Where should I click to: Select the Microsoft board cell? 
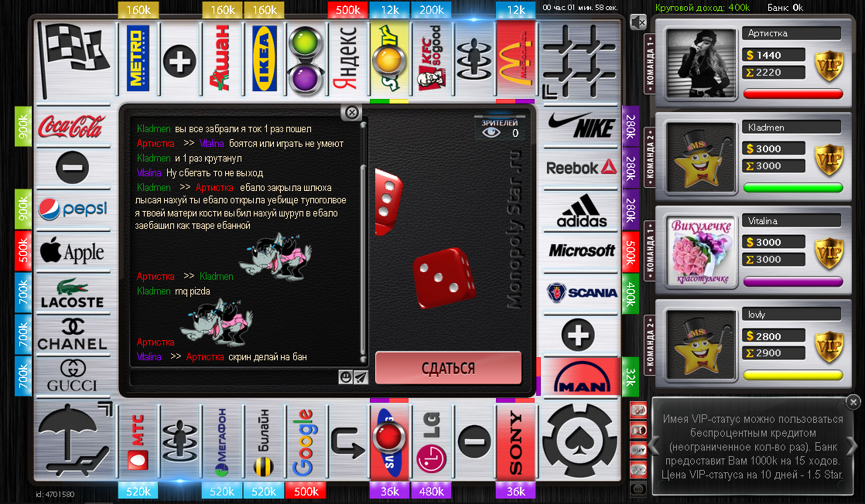(581, 251)
